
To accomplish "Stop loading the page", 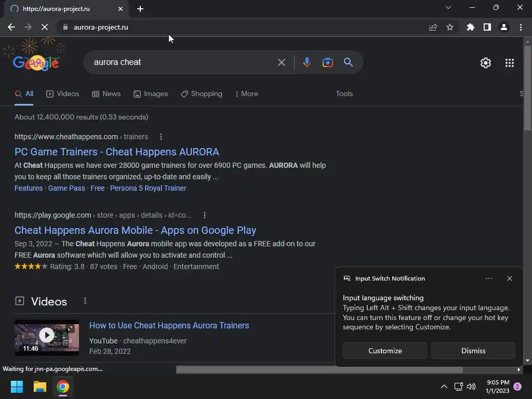I will (45, 27).
